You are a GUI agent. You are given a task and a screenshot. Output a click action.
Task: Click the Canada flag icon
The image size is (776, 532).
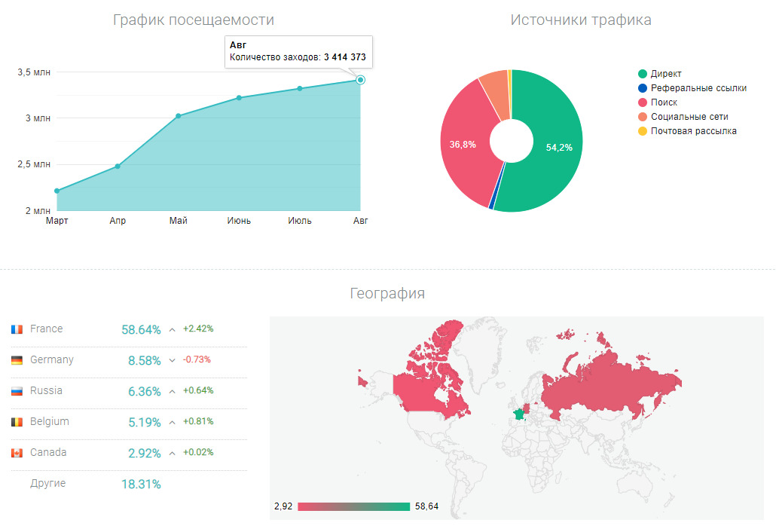17,453
